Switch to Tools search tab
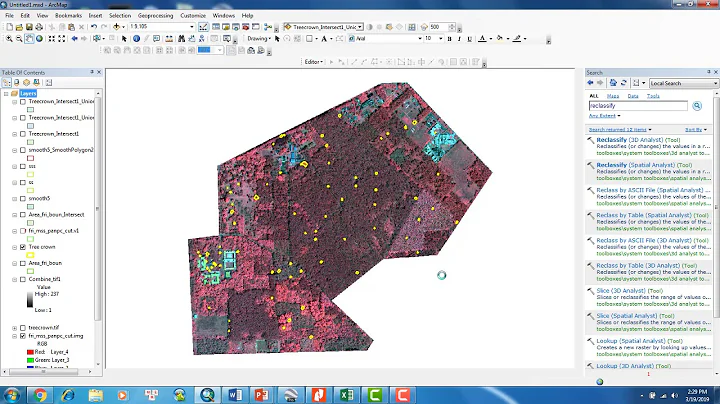The height and width of the screenshot is (404, 720). tap(653, 96)
